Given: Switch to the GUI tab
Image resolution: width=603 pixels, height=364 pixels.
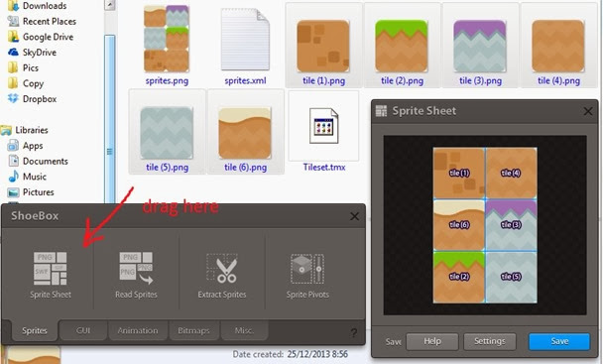Looking at the screenshot, I should [83, 330].
